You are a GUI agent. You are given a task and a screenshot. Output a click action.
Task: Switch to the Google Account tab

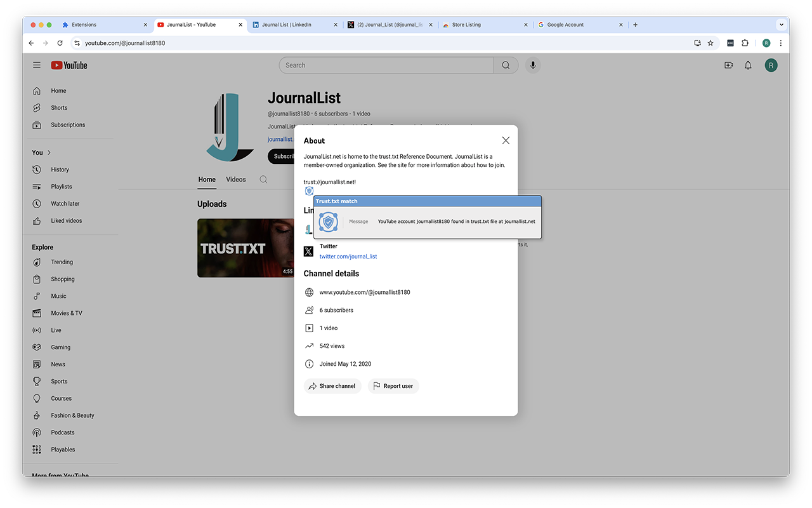click(x=580, y=25)
